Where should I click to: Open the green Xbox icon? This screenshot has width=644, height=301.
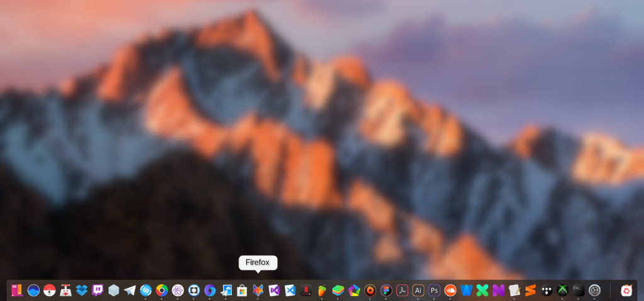click(x=562, y=290)
